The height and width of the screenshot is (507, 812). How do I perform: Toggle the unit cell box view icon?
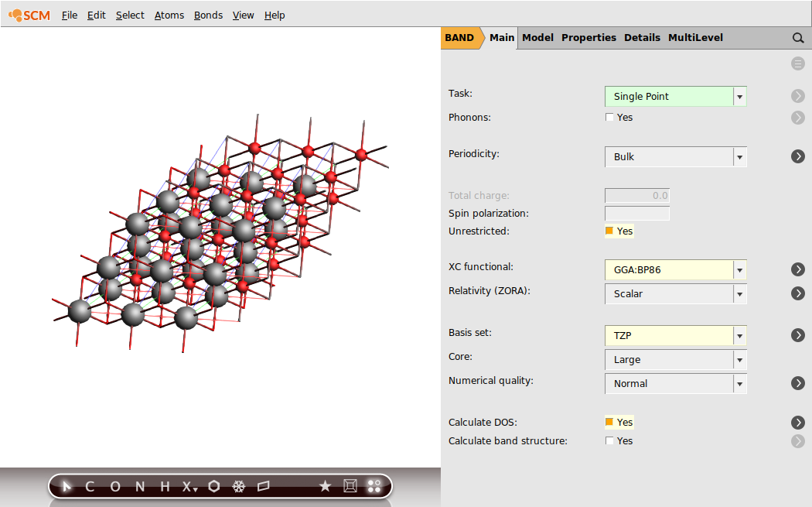pos(350,486)
